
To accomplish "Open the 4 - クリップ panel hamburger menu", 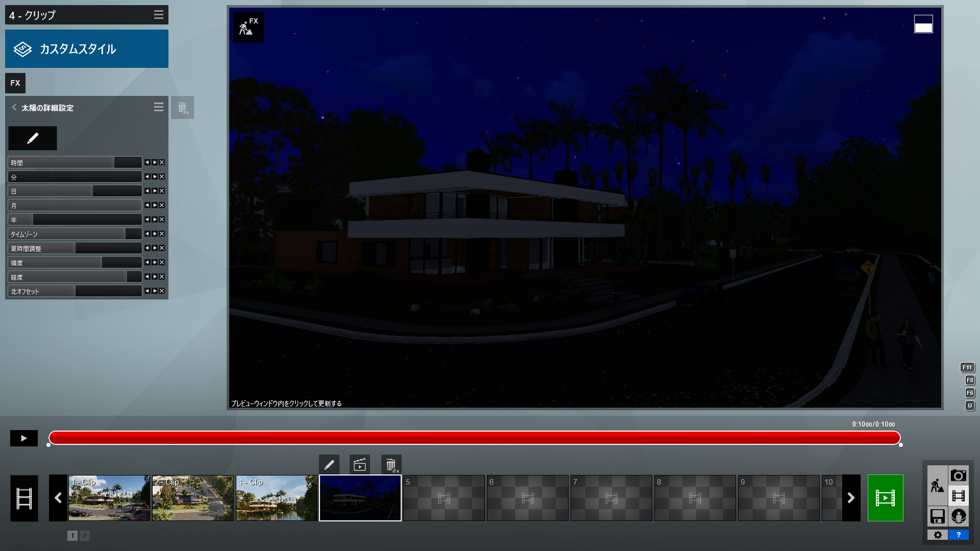I will pos(159,15).
